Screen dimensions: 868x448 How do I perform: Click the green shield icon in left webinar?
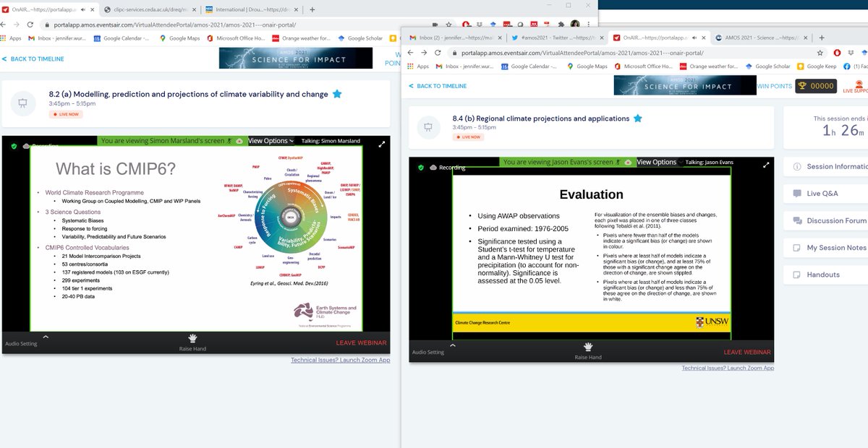click(x=13, y=145)
